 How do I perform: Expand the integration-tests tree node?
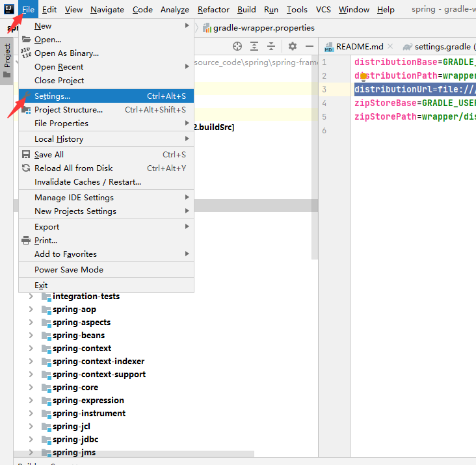(x=31, y=297)
